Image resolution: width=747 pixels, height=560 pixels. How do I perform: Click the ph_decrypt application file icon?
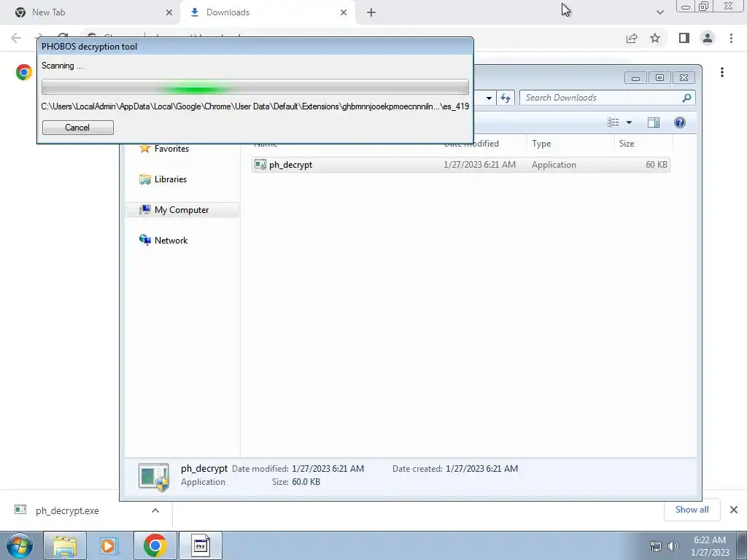click(x=260, y=165)
